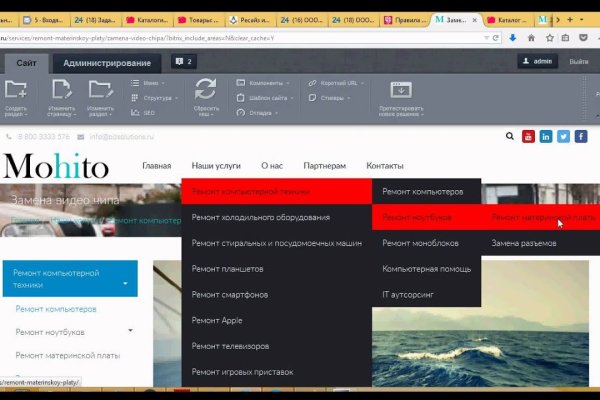The width and height of the screenshot is (600, 400).
Task: Select Ремонт материнской платы submenu item
Action: click(543, 216)
